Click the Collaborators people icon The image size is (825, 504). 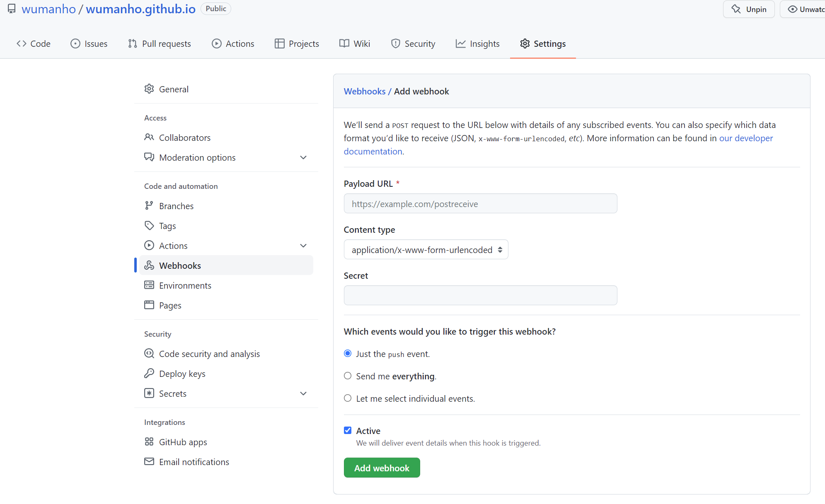point(149,137)
